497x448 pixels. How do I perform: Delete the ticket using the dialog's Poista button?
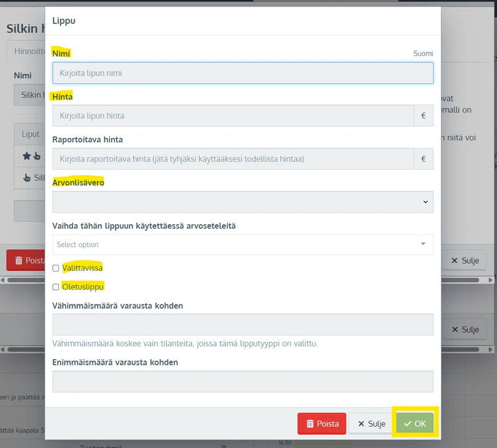coord(322,424)
